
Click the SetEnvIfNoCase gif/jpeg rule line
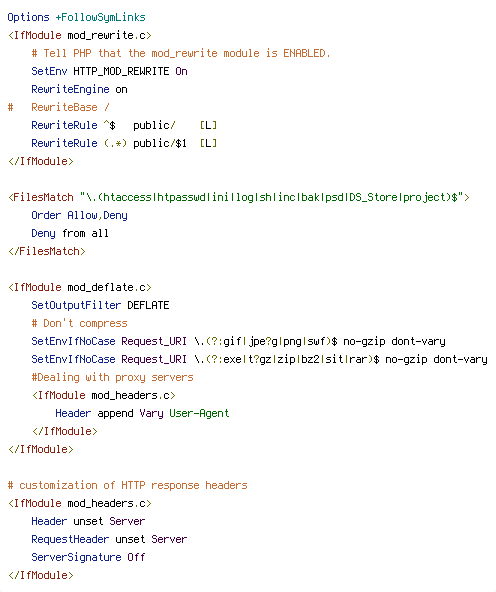(239, 341)
